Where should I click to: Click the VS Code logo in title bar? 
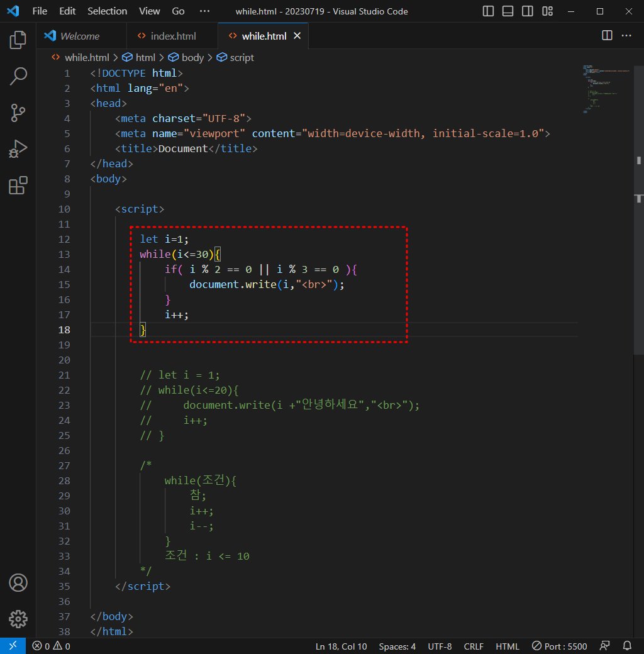[13, 11]
